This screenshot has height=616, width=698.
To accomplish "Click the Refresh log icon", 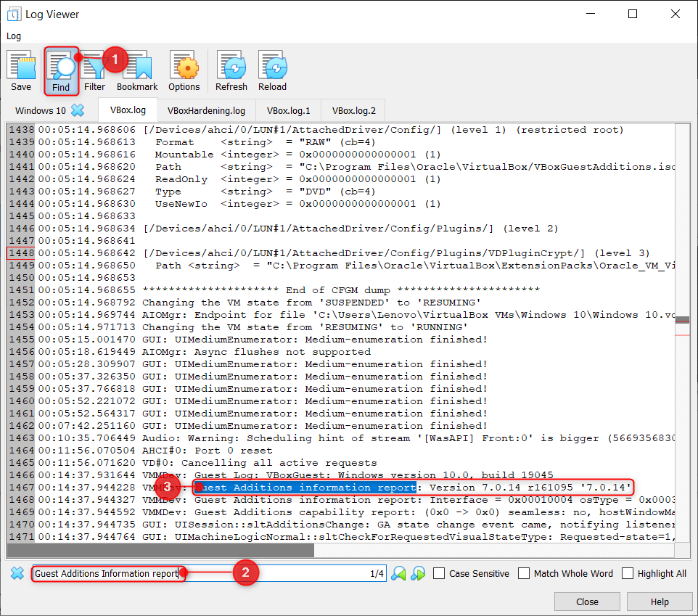I will tap(231, 71).
